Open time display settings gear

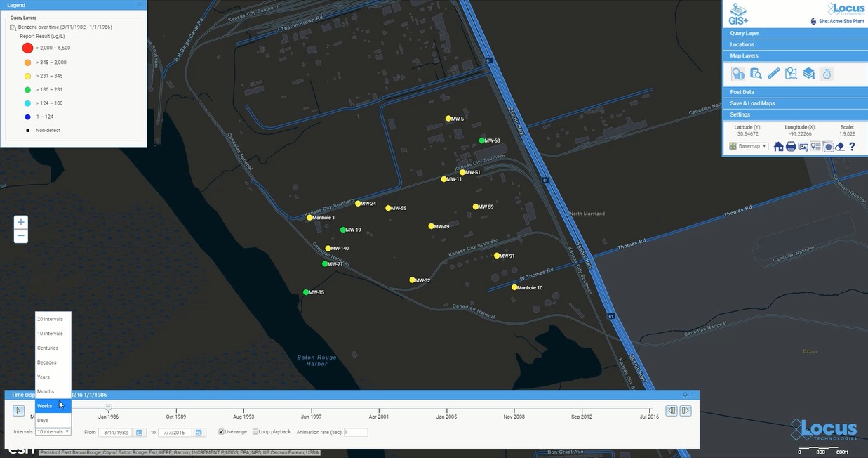click(x=685, y=395)
